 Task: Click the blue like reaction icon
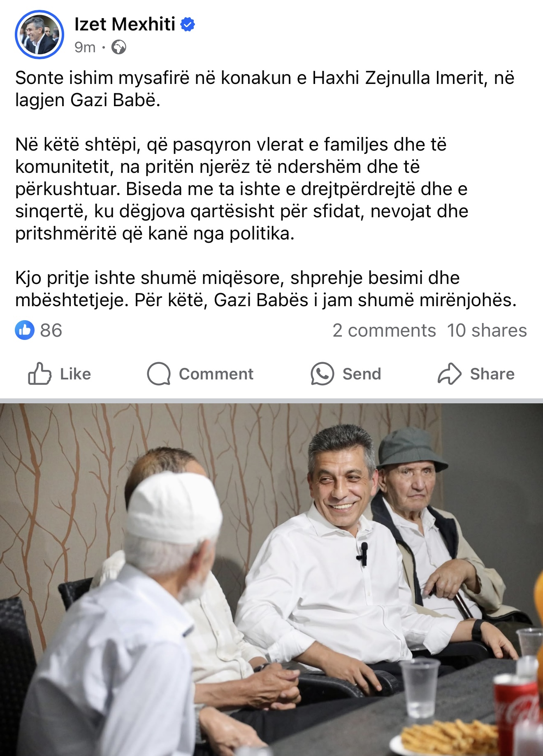[x=25, y=330]
